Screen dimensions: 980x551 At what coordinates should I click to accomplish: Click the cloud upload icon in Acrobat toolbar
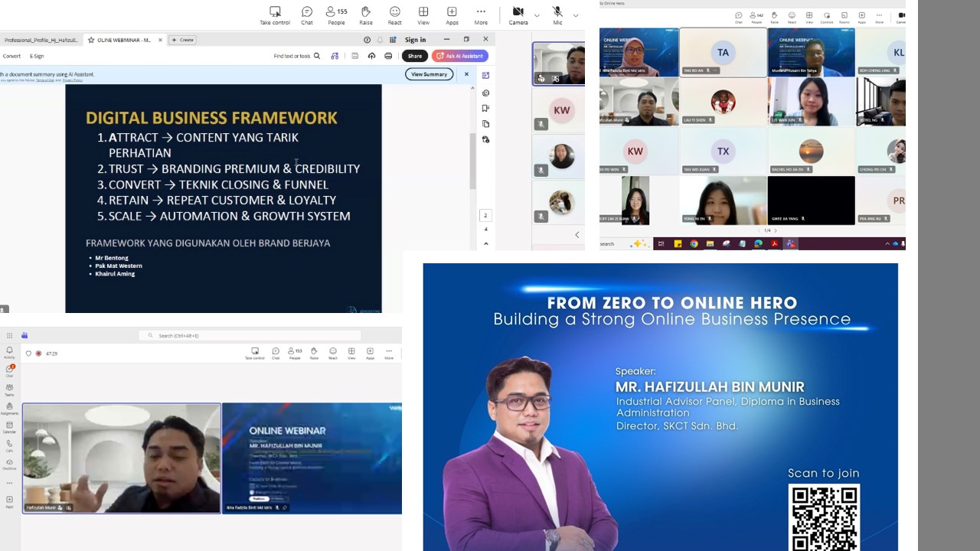coord(371,56)
